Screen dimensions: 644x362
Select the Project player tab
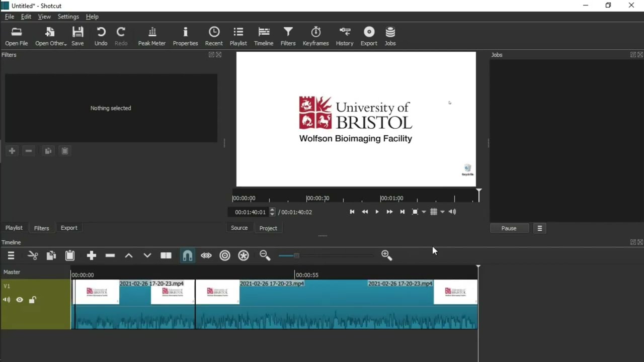pyautogui.click(x=268, y=228)
